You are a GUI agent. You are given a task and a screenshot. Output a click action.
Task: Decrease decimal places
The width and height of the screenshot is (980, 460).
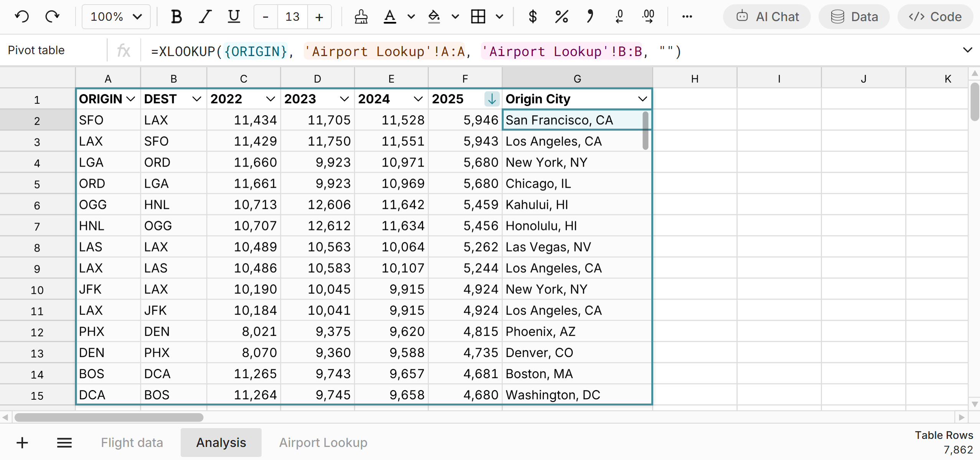[618, 17]
